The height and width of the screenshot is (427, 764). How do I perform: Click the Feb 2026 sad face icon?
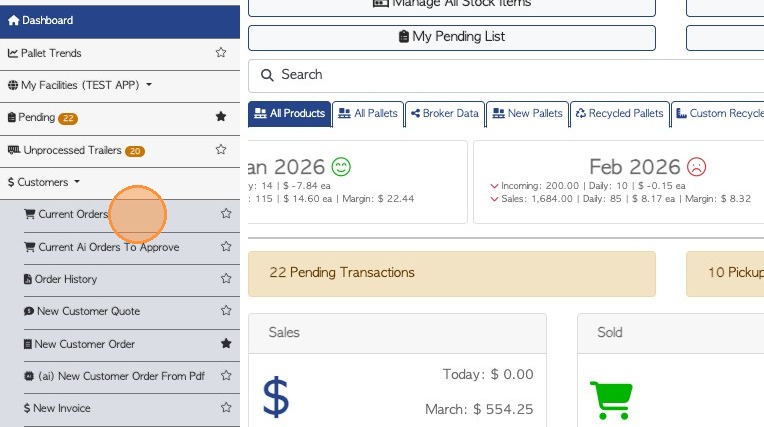click(x=696, y=166)
